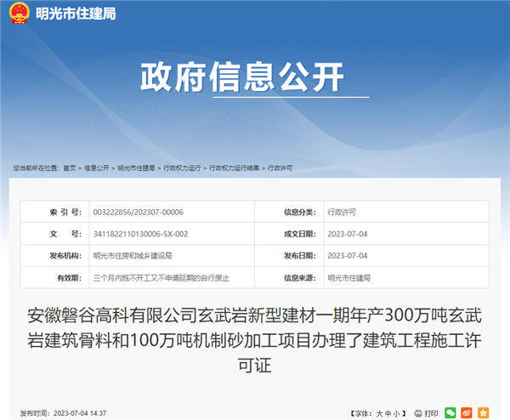
Task: Go to 信息公开 breadcrumb link
Action: (x=97, y=168)
